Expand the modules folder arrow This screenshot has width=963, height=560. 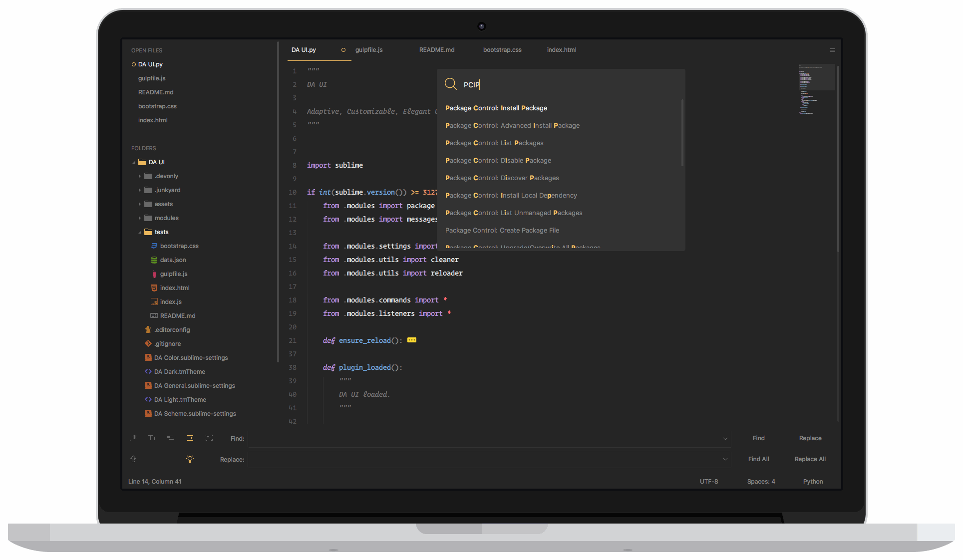coord(140,218)
